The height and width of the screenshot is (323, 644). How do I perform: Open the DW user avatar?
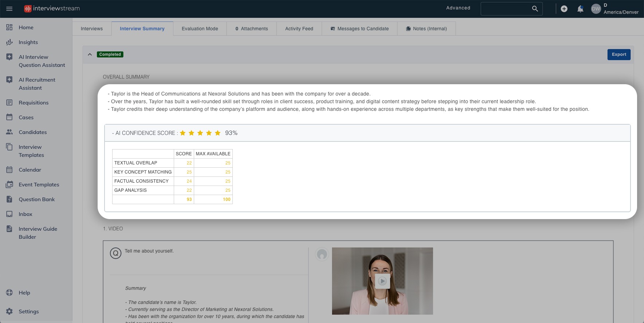pos(596,9)
